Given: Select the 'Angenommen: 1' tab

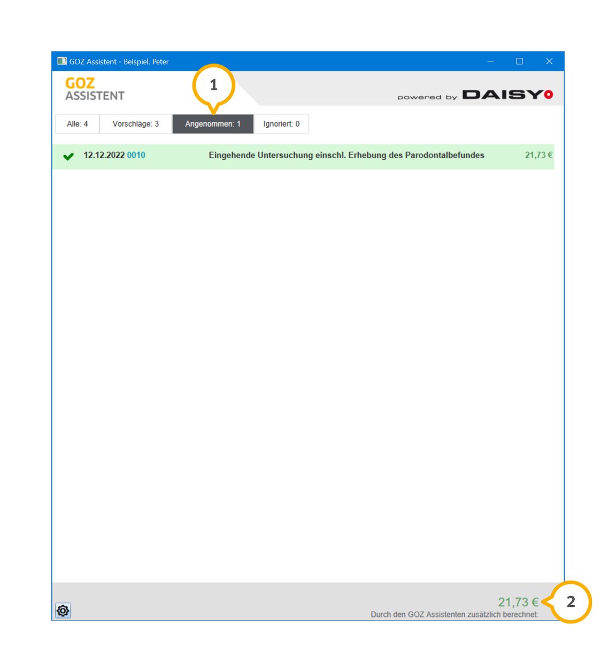Looking at the screenshot, I should pos(213,124).
